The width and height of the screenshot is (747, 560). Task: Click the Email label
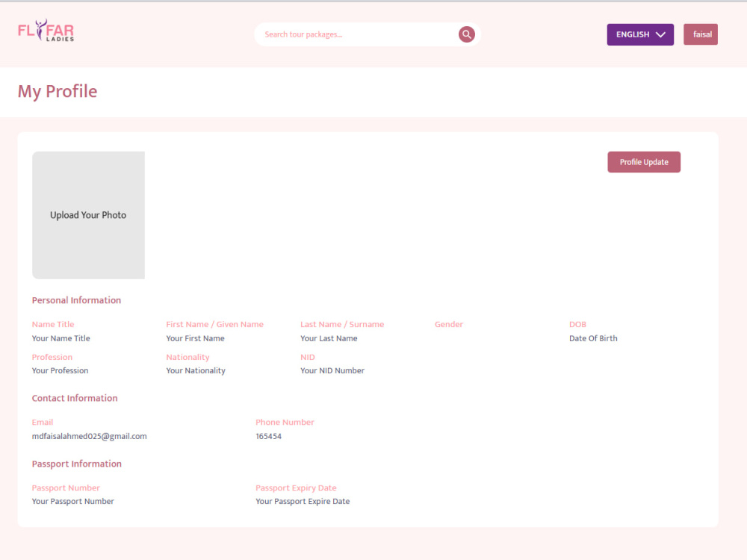[x=43, y=423]
